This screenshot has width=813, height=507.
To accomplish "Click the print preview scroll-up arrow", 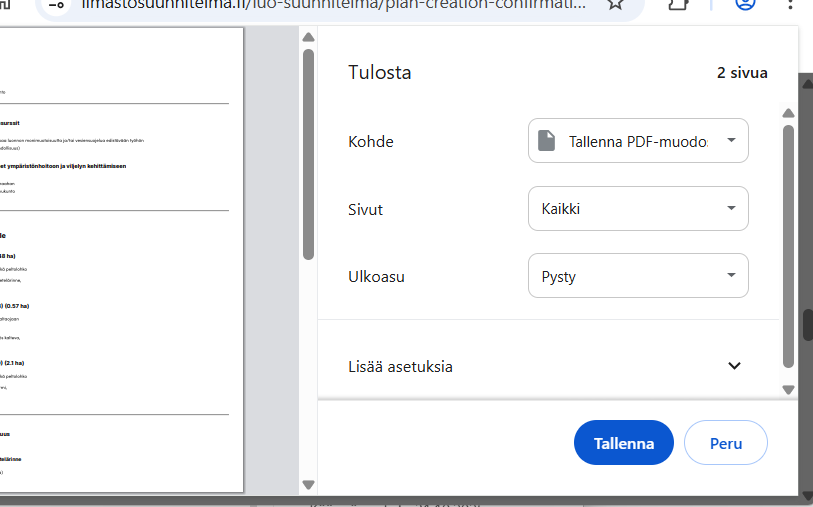I will [x=308, y=38].
